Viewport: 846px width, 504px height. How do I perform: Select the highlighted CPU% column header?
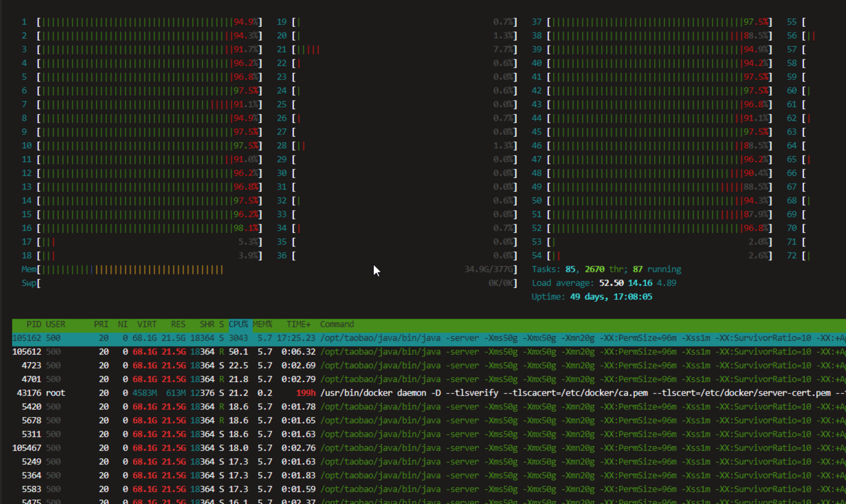click(238, 324)
